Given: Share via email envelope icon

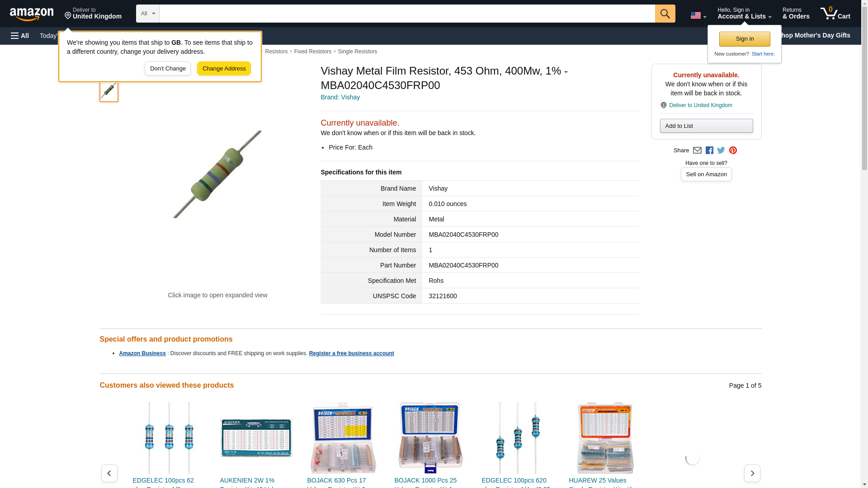Looking at the screenshot, I should [697, 150].
